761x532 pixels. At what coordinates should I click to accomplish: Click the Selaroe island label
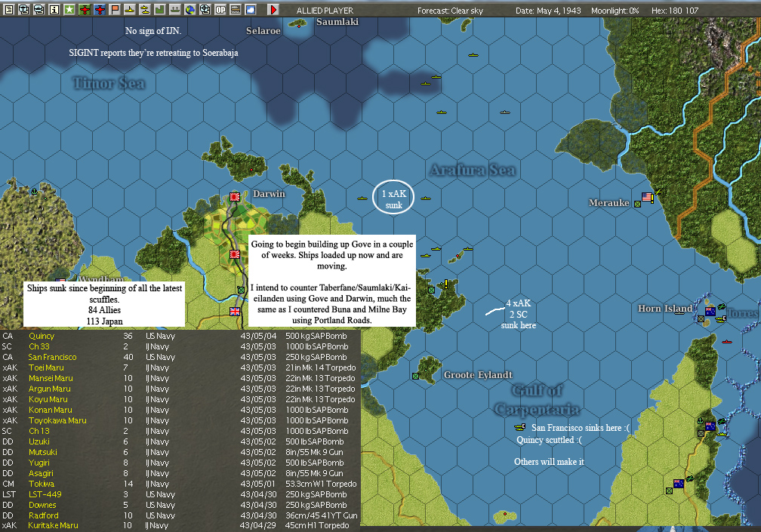point(263,30)
